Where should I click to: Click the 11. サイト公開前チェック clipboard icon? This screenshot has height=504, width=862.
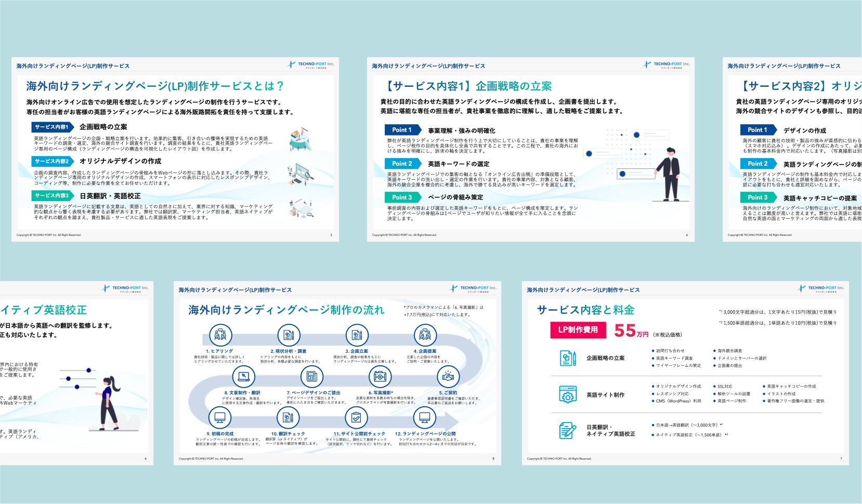coord(356,417)
